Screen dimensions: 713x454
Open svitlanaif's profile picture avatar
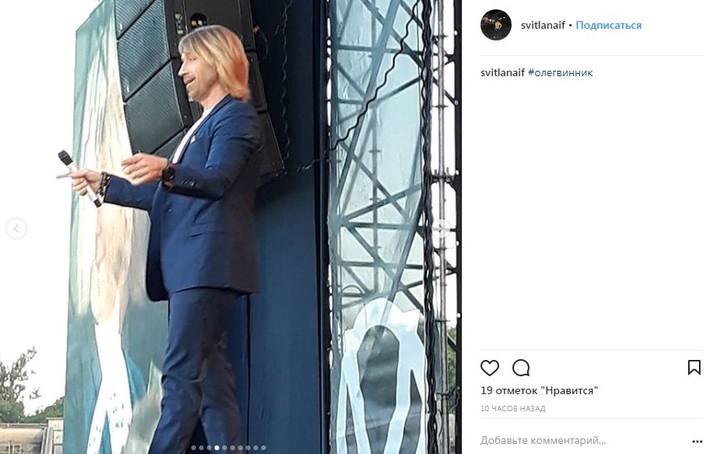[496, 25]
